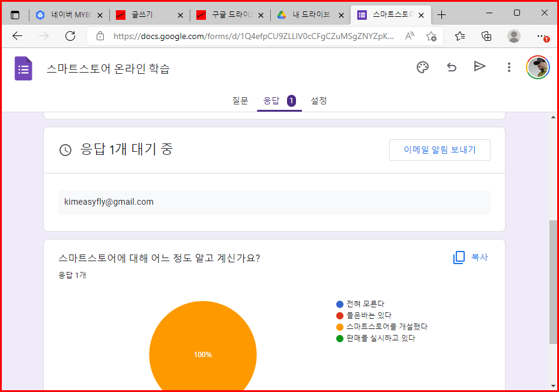Click the blue 전혀 모른다 legend swatch
The width and height of the screenshot is (559, 392).
[x=340, y=304]
